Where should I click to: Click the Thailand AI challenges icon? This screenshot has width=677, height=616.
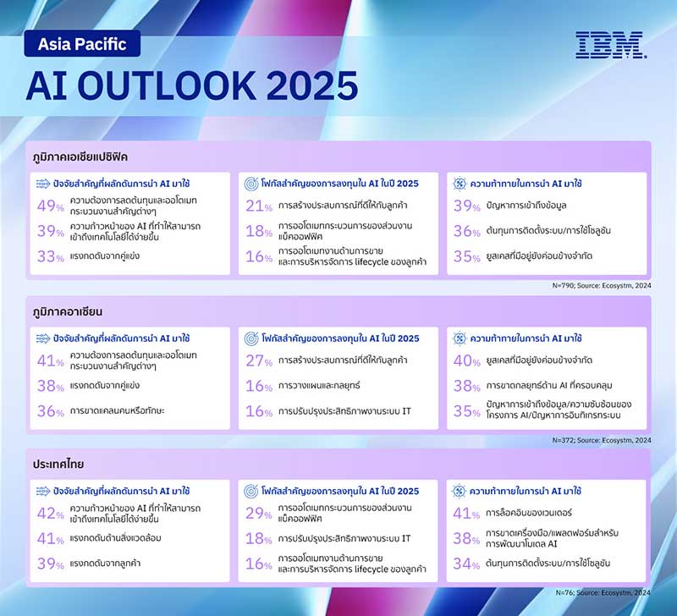click(461, 491)
